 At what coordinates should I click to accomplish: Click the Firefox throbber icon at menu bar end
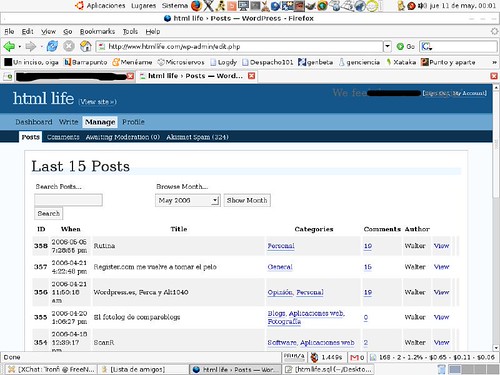(x=494, y=31)
